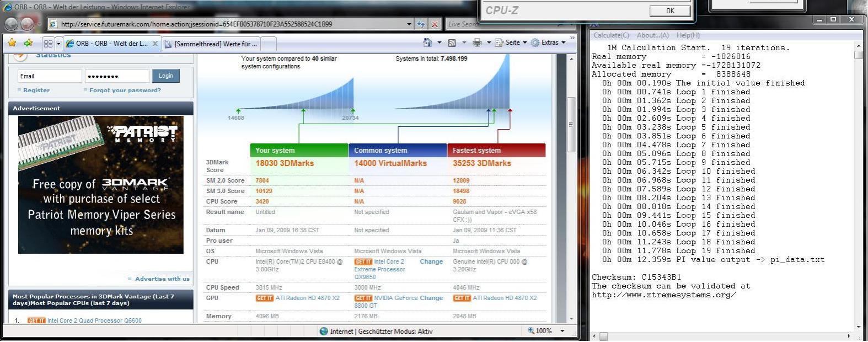
Task: Open NVIDIA GeForce 8800 GT link
Action: (386, 302)
